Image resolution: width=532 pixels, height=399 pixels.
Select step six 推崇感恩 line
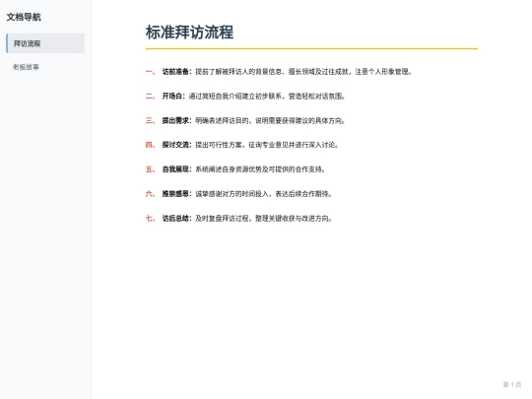tap(238, 194)
